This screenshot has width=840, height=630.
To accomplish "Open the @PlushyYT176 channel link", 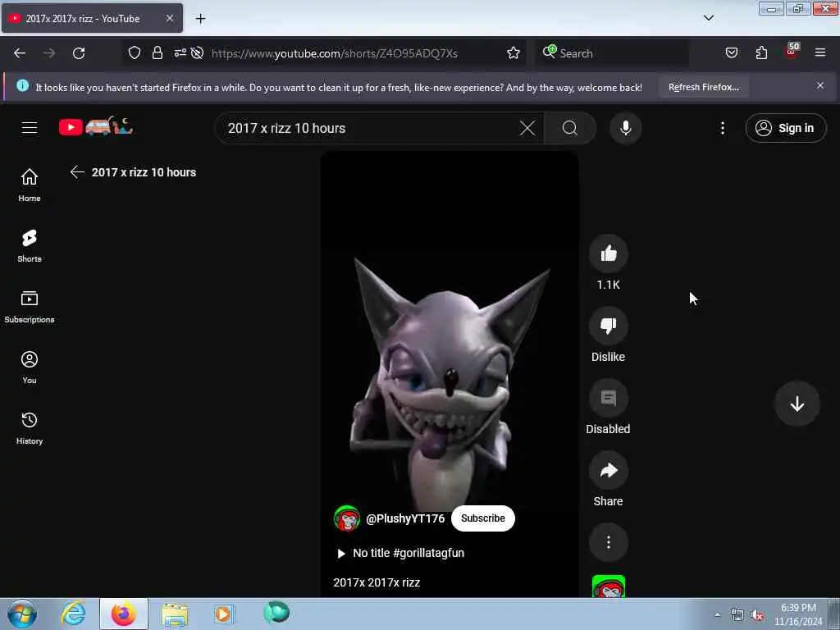I will coord(405,518).
